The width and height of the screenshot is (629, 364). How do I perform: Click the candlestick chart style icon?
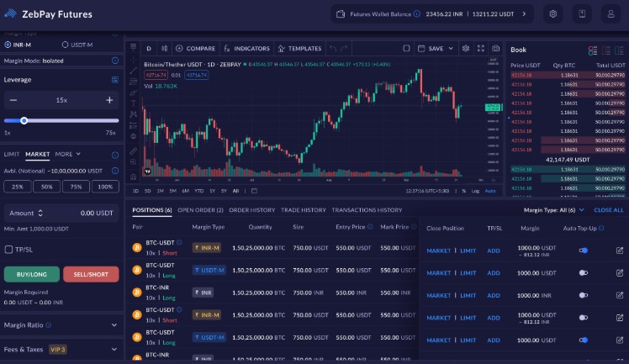point(165,49)
